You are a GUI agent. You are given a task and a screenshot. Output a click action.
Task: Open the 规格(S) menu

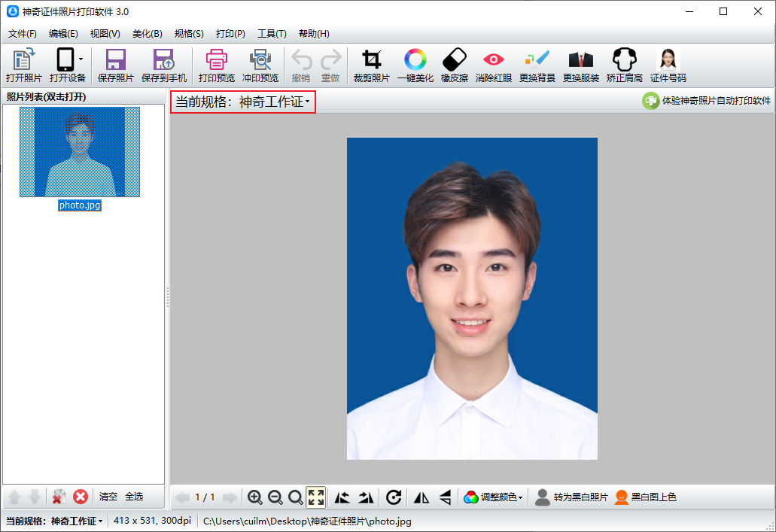(x=189, y=34)
